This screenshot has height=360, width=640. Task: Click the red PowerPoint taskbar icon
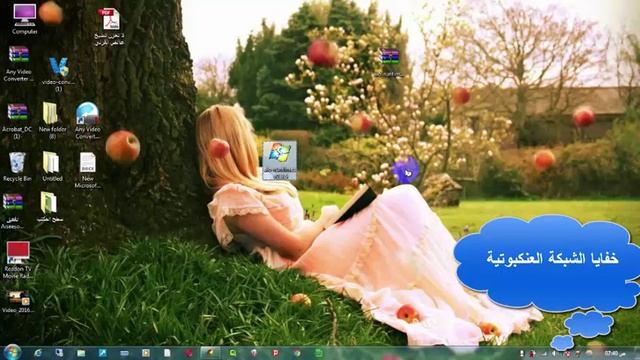click(276, 353)
